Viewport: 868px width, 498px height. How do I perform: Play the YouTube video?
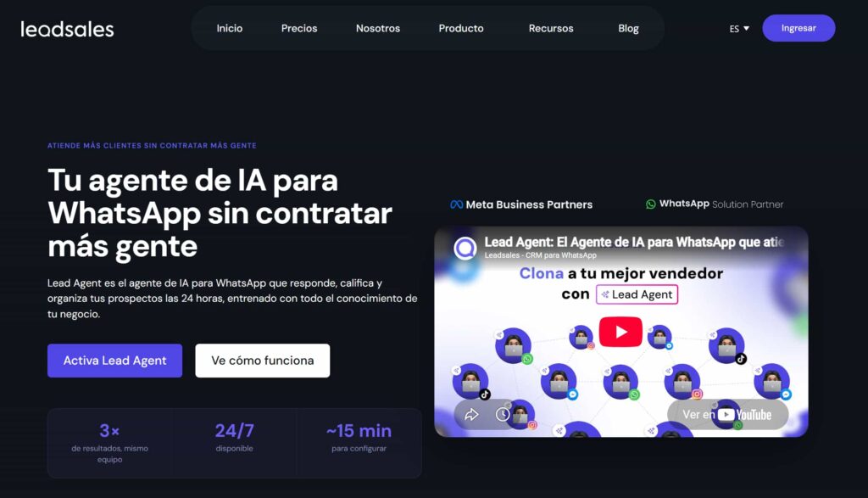(x=620, y=331)
